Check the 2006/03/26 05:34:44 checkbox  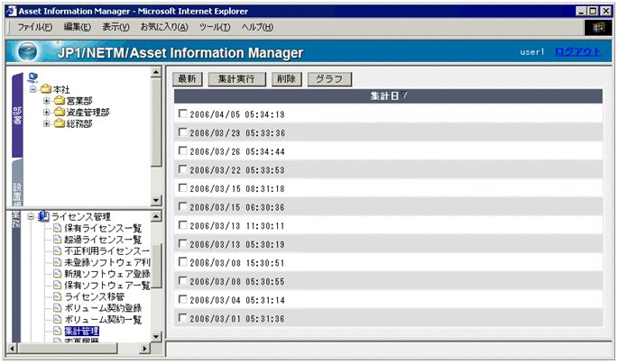tap(182, 150)
